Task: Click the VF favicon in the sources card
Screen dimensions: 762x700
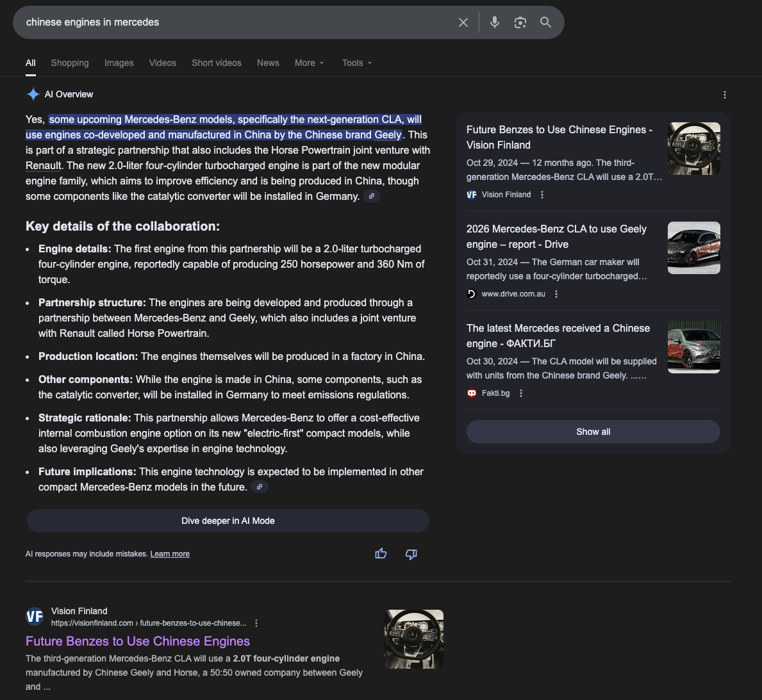Action: [472, 195]
